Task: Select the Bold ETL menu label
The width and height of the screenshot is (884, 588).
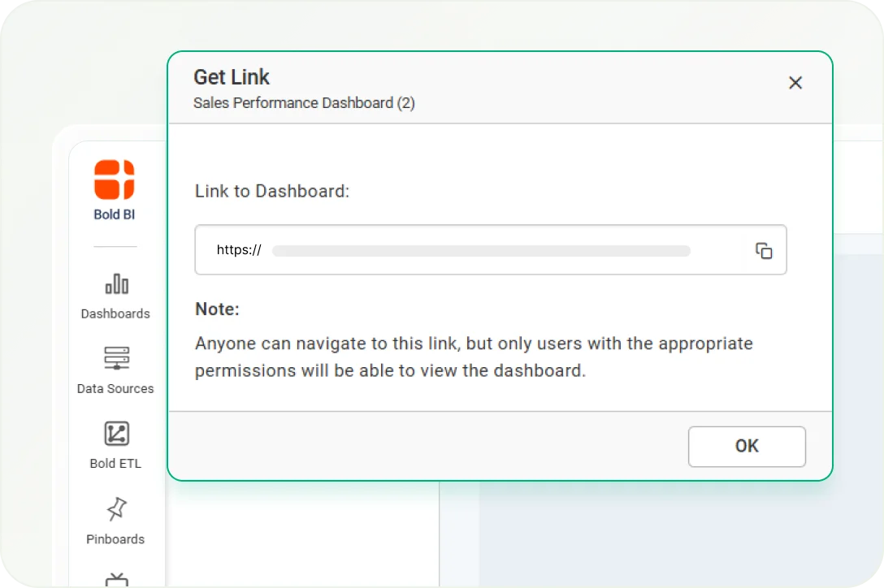Action: (115, 464)
